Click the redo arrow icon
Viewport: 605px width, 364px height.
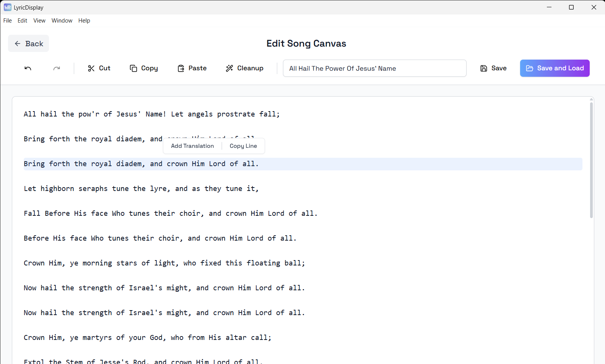click(x=57, y=68)
